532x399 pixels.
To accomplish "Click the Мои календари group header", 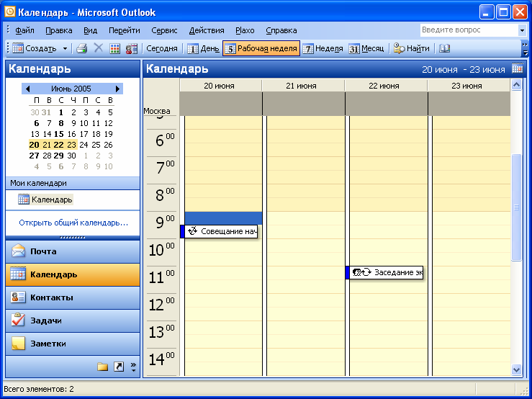I will pyautogui.click(x=73, y=183).
